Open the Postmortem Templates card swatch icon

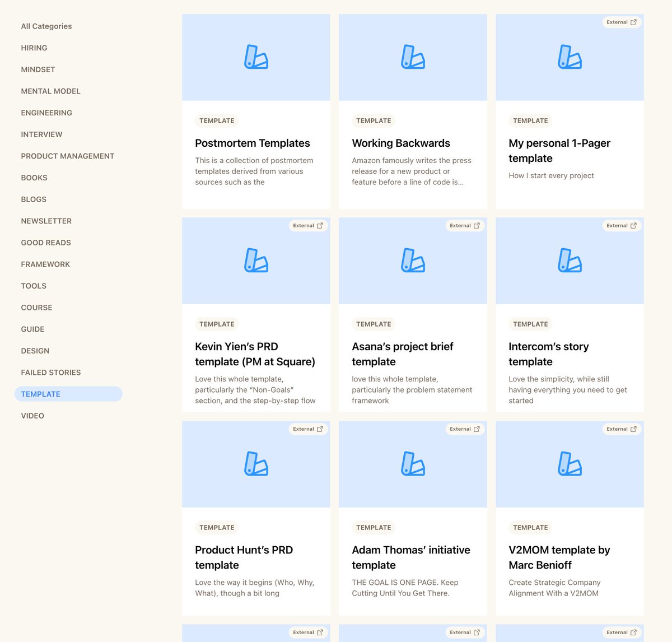(x=256, y=57)
